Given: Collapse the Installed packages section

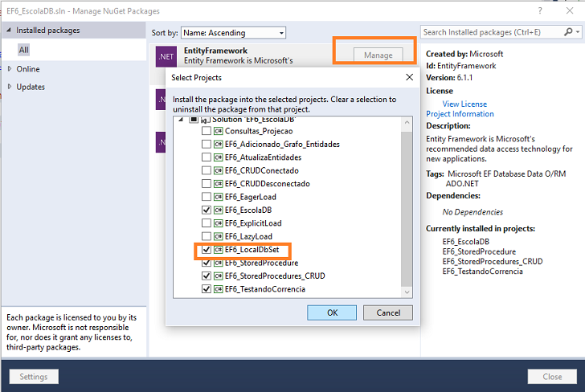Looking at the screenshot, I should tap(9, 30).
